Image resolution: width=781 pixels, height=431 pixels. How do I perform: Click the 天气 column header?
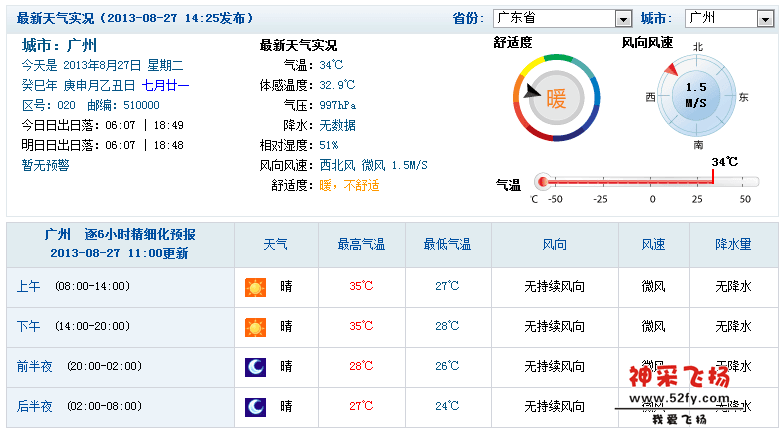(x=275, y=245)
